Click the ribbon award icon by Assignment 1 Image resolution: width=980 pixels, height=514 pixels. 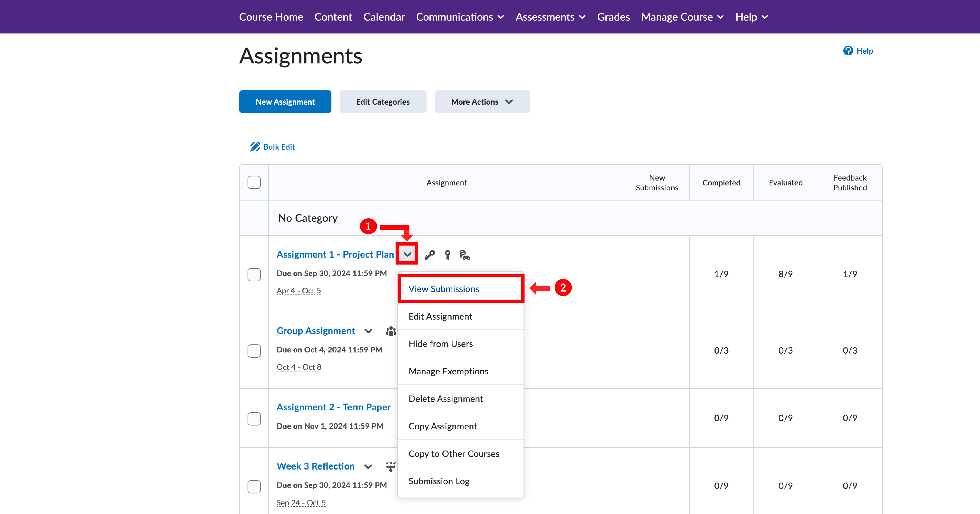click(447, 255)
